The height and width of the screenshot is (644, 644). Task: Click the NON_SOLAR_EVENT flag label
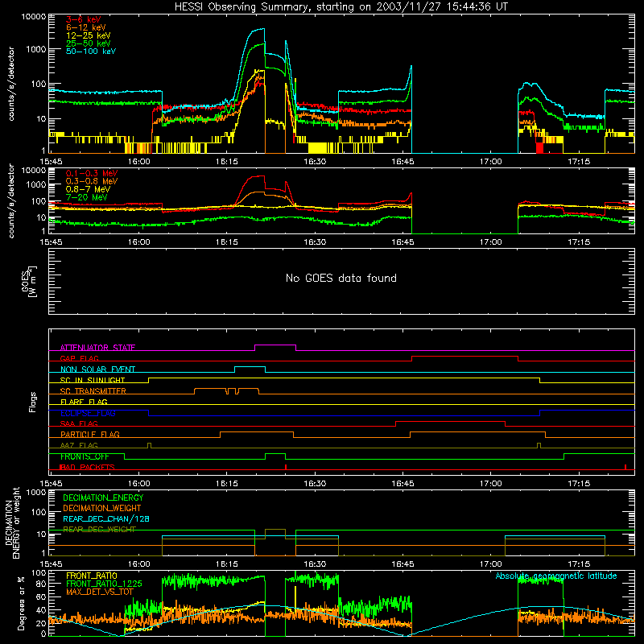coord(97,369)
